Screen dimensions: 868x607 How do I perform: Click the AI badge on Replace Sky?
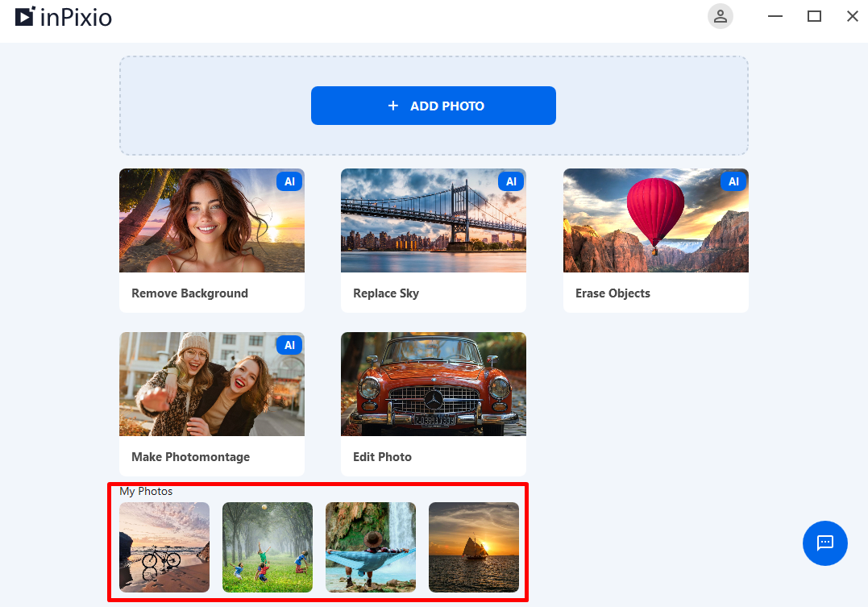[511, 181]
